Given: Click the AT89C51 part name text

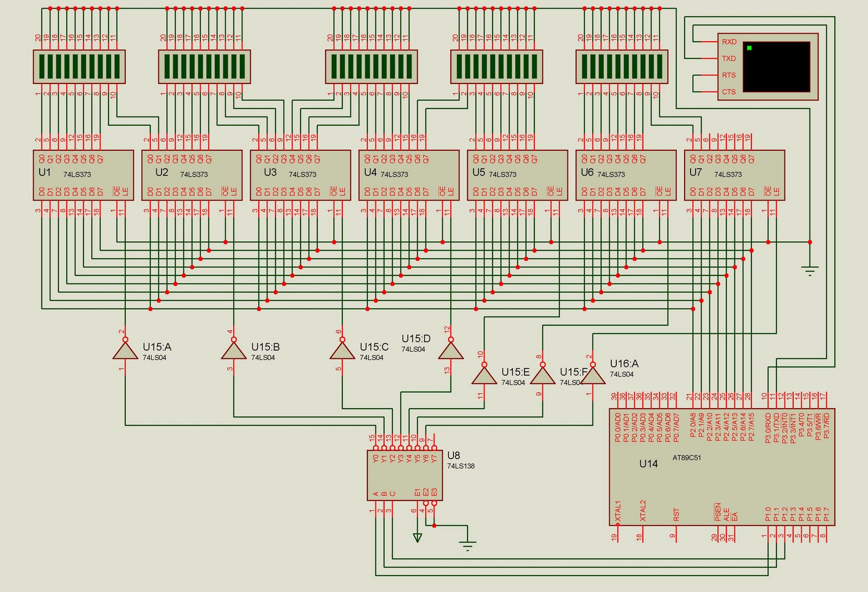Looking at the screenshot, I should 687,458.
